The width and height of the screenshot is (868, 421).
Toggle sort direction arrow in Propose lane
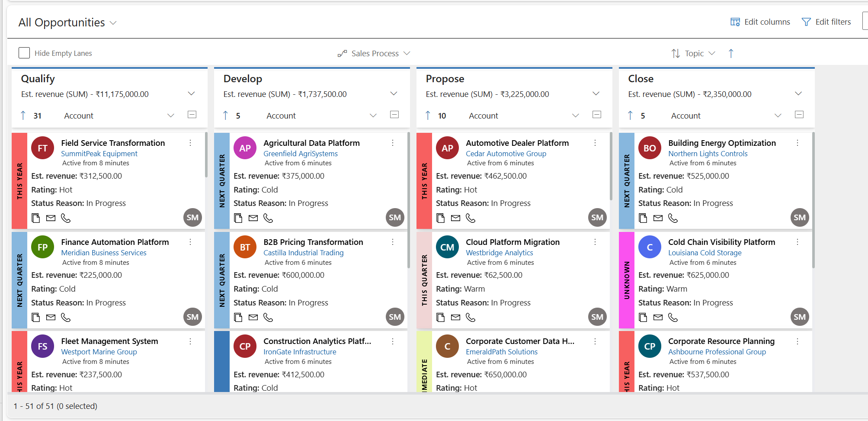(428, 116)
